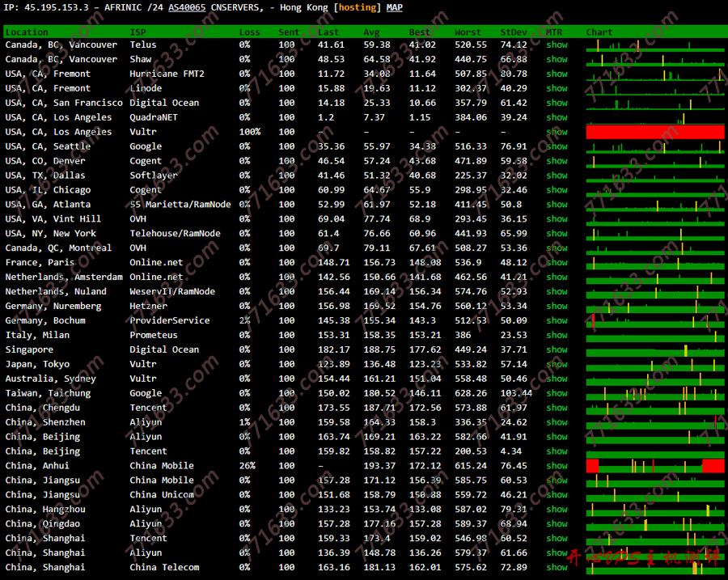Click the chart for Taiwan Taichung Google
Screen dimensions: 728x580
[x=655, y=393]
